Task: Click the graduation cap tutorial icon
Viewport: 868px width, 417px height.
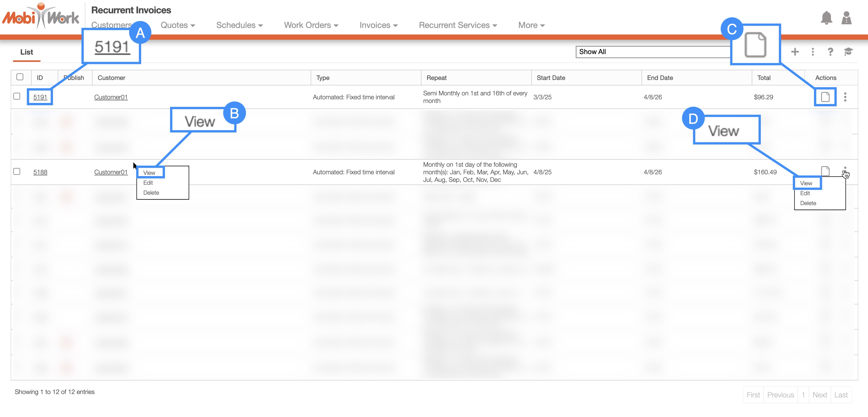Action: 848,51
